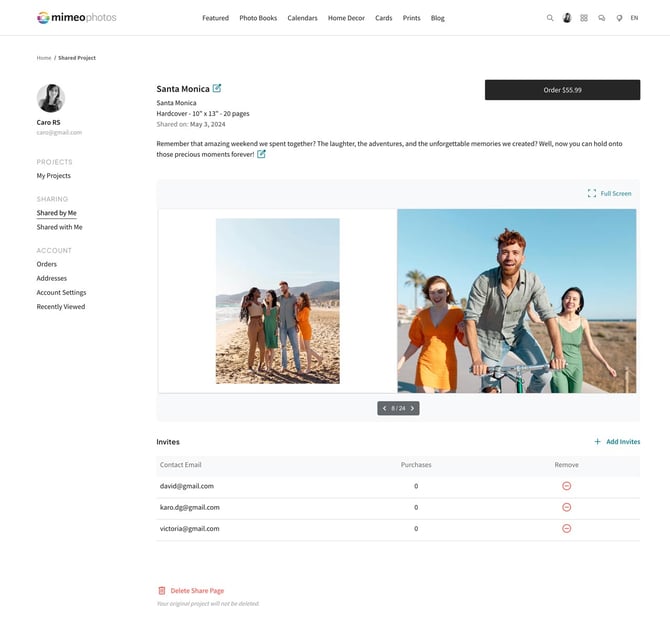The image size is (670, 643).
Task: Click the four-squares grid icon in header
Action: tap(584, 18)
